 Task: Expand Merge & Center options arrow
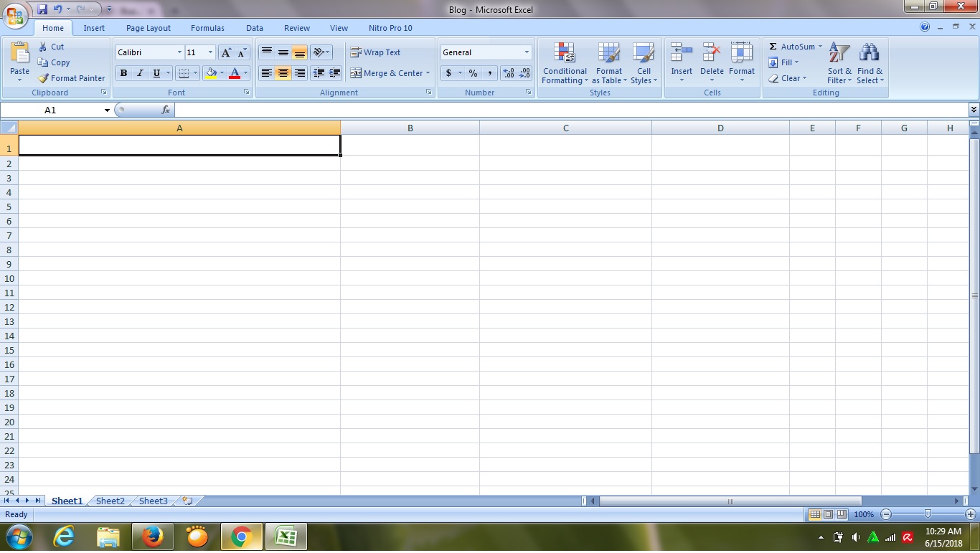(x=428, y=73)
